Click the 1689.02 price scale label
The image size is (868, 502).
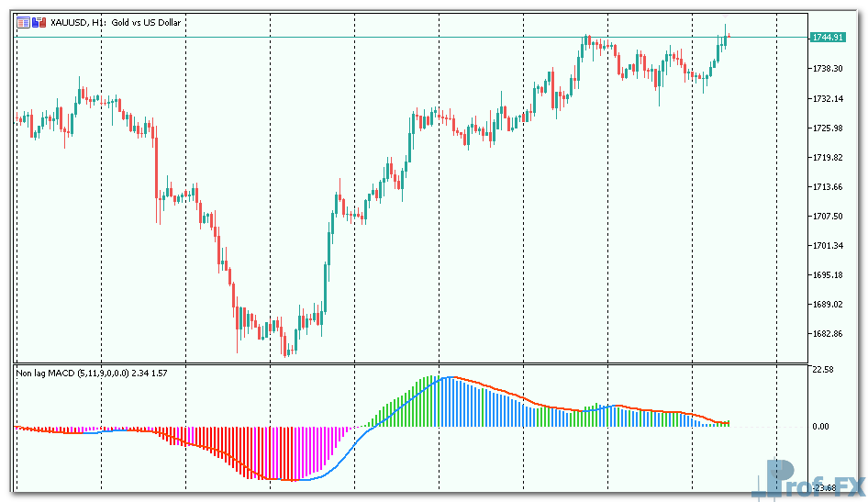click(x=828, y=304)
